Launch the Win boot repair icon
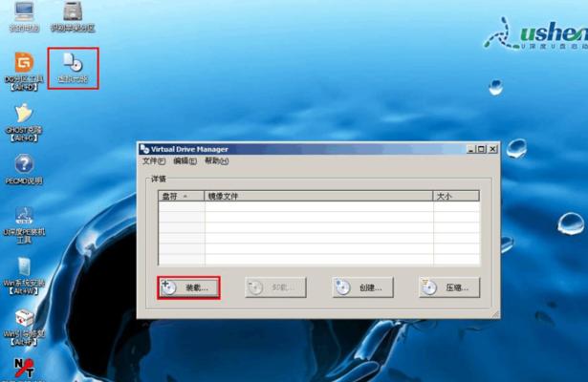Screen dimensions: 588x382 (24, 328)
